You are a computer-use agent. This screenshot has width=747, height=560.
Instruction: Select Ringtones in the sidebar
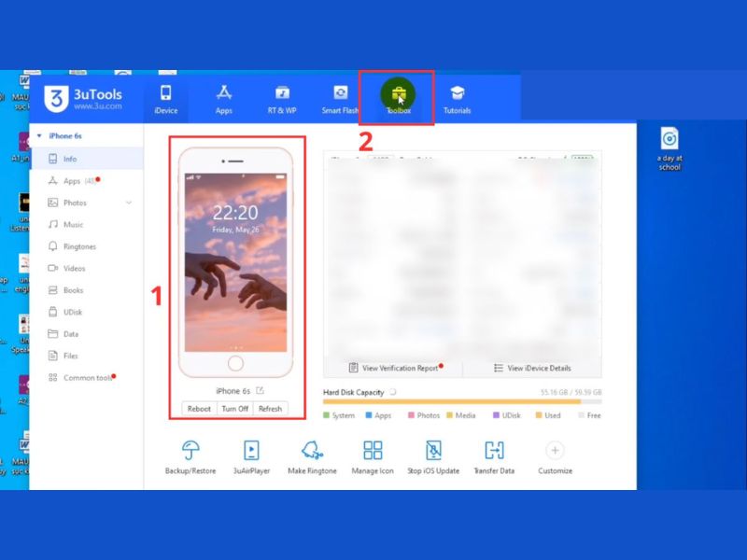coord(87,246)
